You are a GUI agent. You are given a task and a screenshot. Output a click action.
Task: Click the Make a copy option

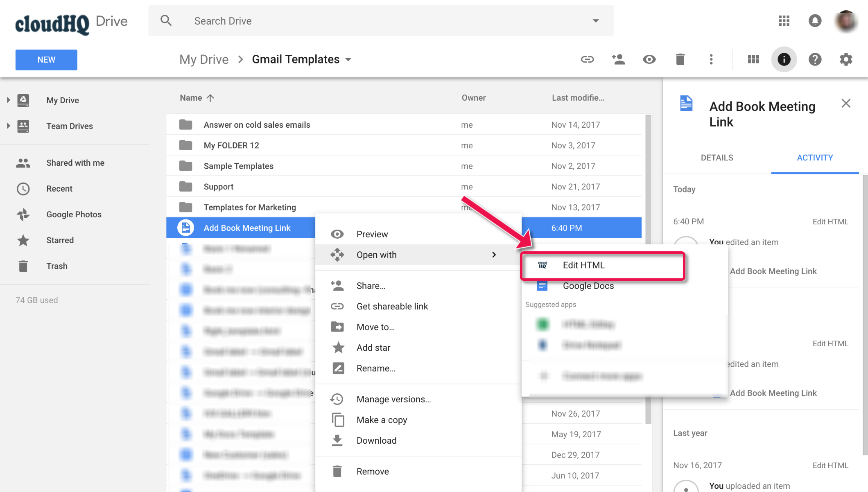(382, 420)
